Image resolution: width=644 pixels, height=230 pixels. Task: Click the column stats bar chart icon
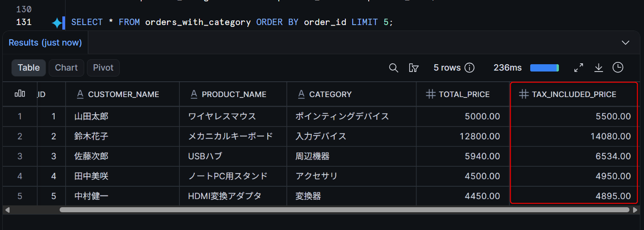pyautogui.click(x=20, y=94)
